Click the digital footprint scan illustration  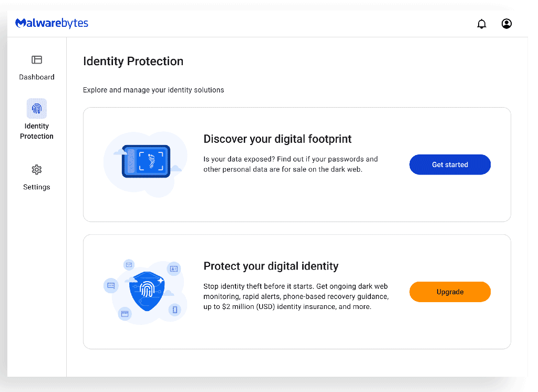(146, 161)
